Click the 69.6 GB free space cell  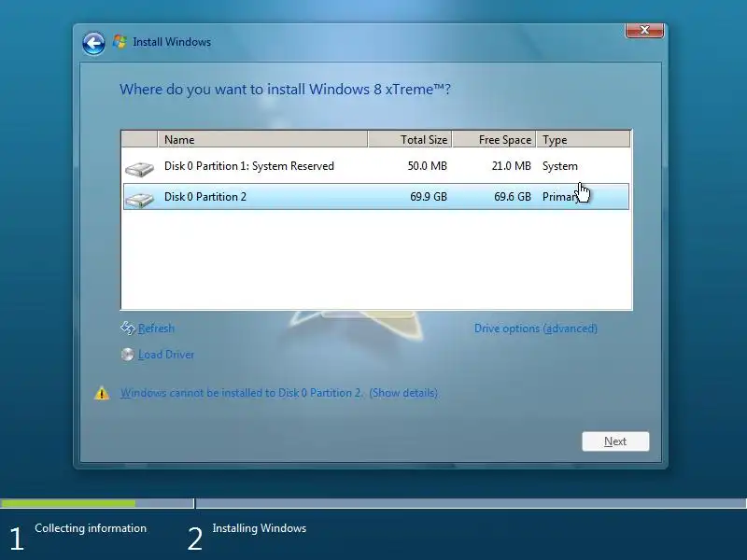click(512, 197)
